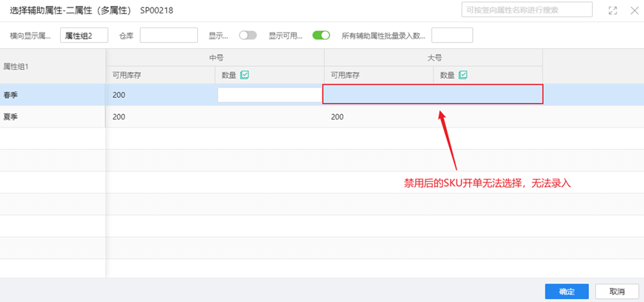Select the 春季 row
This screenshot has width=644, height=302.
(52, 95)
